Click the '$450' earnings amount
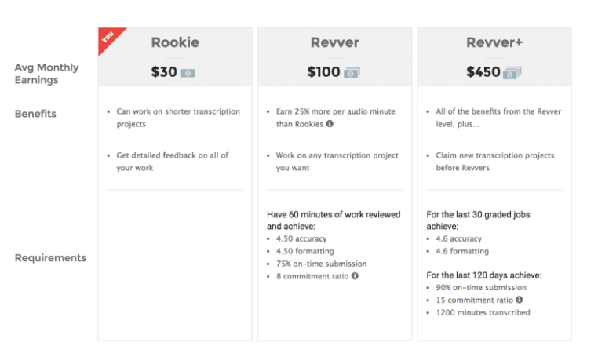This screenshot has width=598, height=364. tap(483, 72)
